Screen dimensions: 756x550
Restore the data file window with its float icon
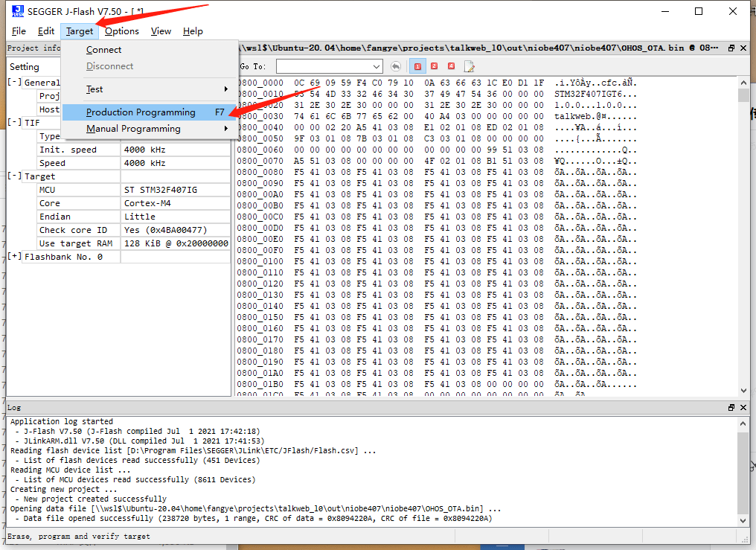731,48
